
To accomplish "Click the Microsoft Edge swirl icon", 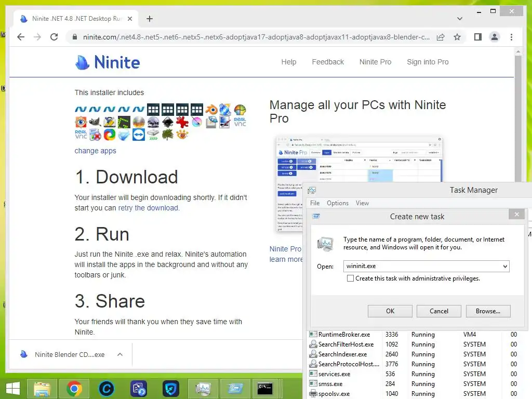I will tap(110, 135).
